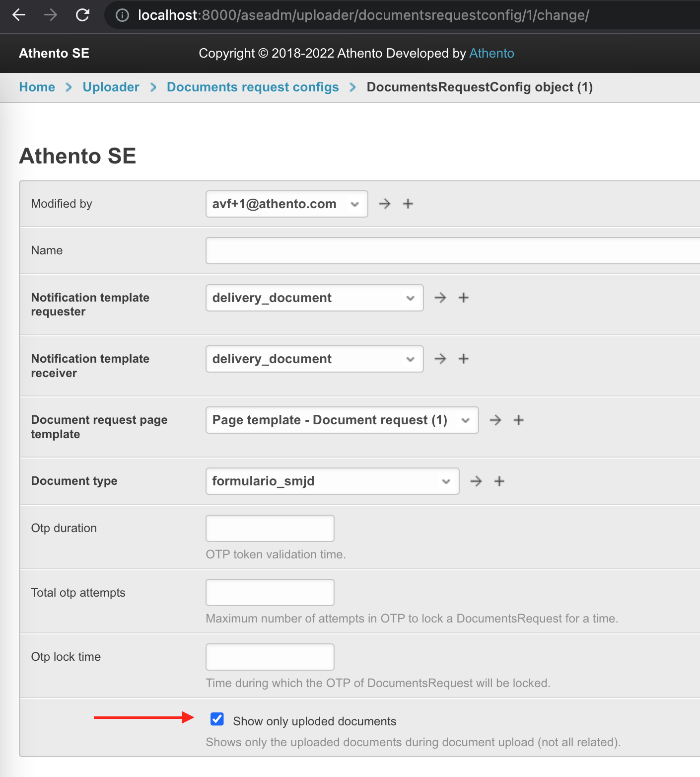
Task: Click the site info icon in address bar
Action: [122, 15]
